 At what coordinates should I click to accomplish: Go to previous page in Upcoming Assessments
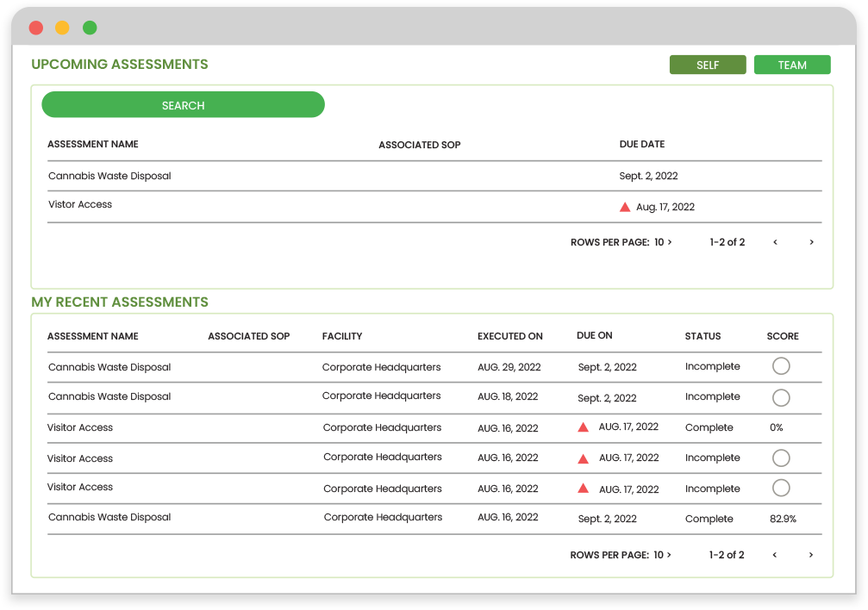click(x=775, y=242)
